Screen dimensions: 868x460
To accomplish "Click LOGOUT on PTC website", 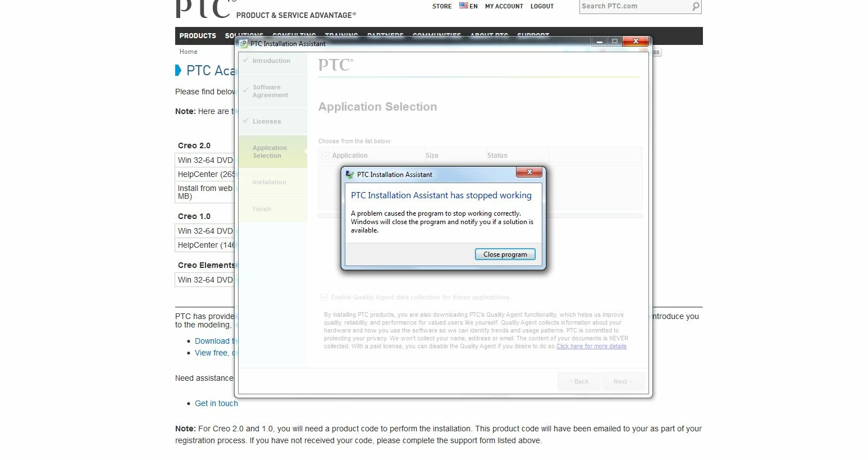I will click(542, 6).
